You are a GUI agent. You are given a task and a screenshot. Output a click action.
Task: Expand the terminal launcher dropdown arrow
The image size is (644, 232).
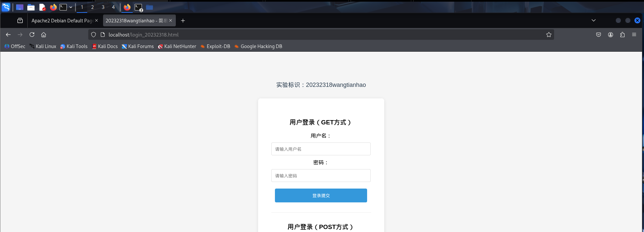coord(71,7)
